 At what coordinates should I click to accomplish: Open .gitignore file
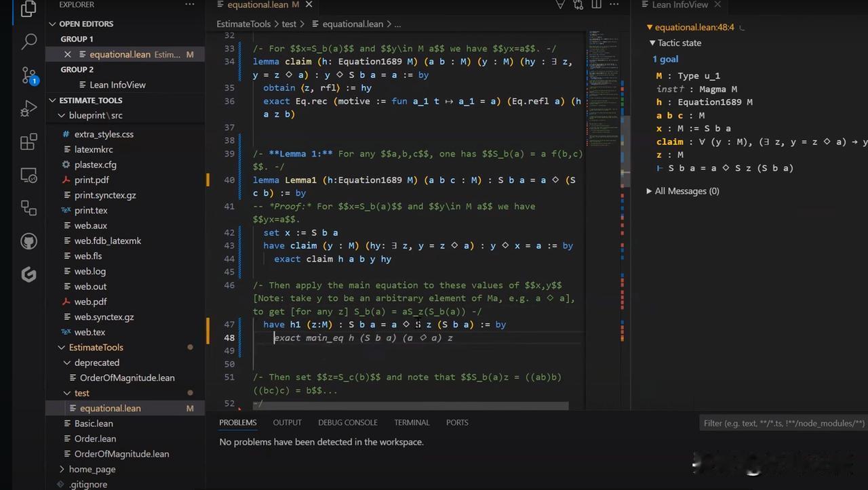(88, 485)
